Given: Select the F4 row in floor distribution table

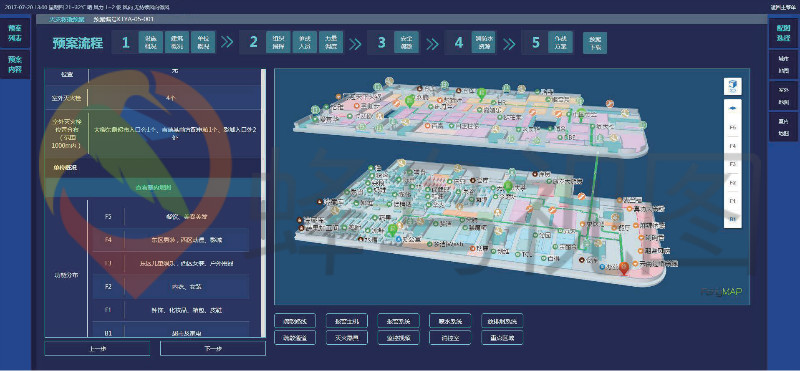Looking at the screenshot, I should tap(171, 239).
